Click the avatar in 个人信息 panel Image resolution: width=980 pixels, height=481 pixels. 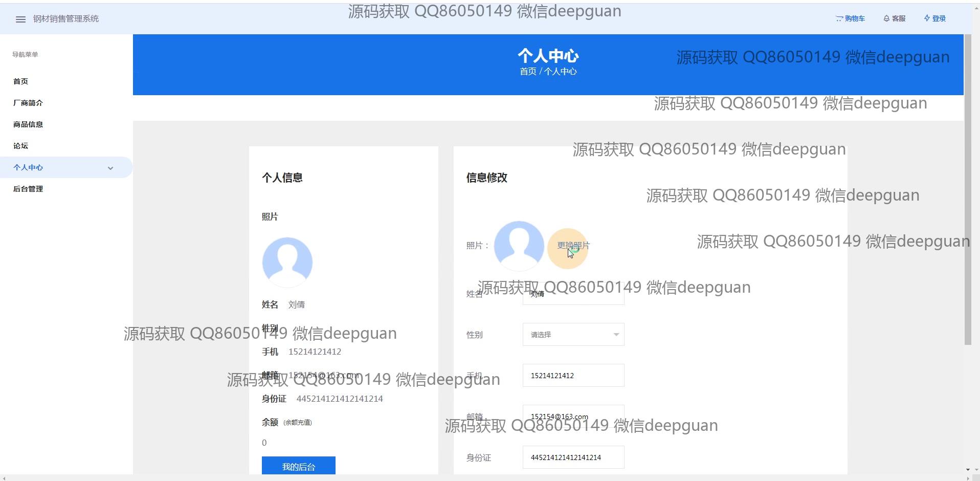[x=287, y=262]
